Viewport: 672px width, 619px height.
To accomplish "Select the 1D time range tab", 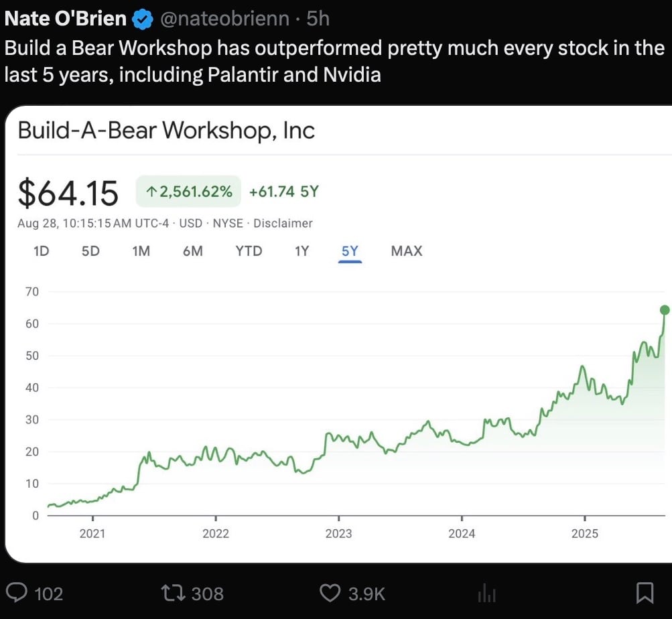I will coord(41,251).
